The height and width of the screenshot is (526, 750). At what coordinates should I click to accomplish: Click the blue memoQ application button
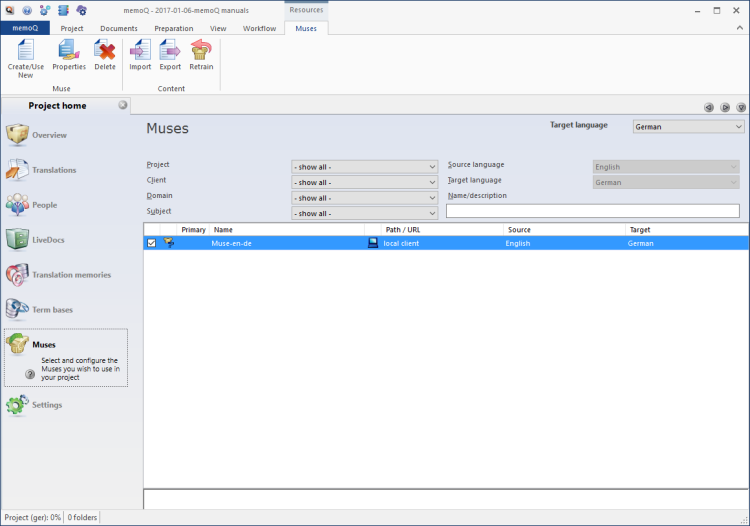pyautogui.click(x=24, y=28)
